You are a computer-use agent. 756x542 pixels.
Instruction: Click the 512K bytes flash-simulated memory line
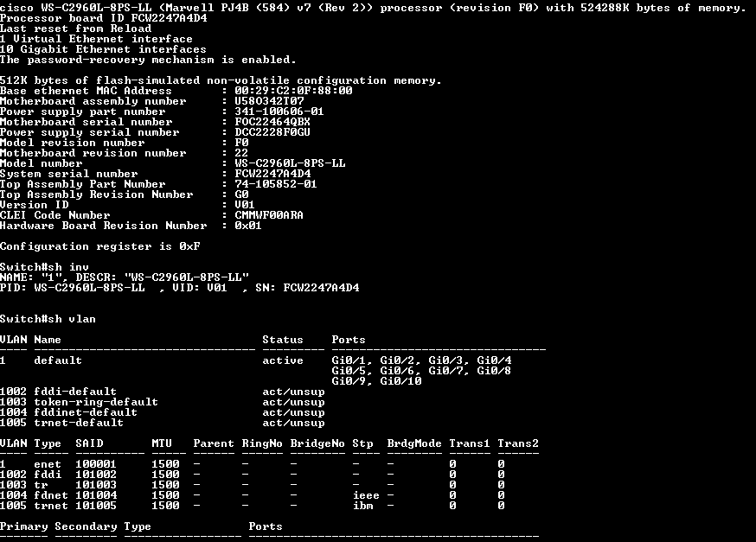[221, 80]
